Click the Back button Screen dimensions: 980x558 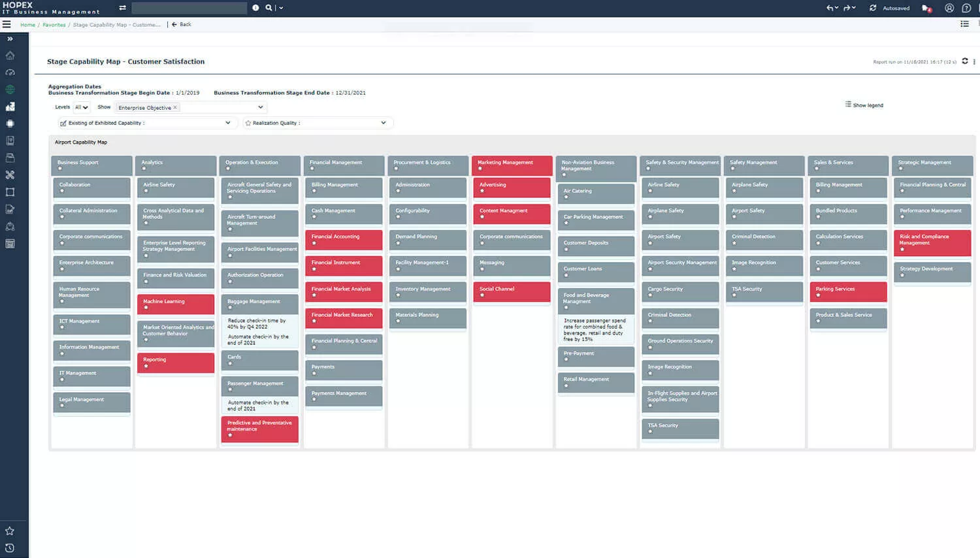click(182, 24)
